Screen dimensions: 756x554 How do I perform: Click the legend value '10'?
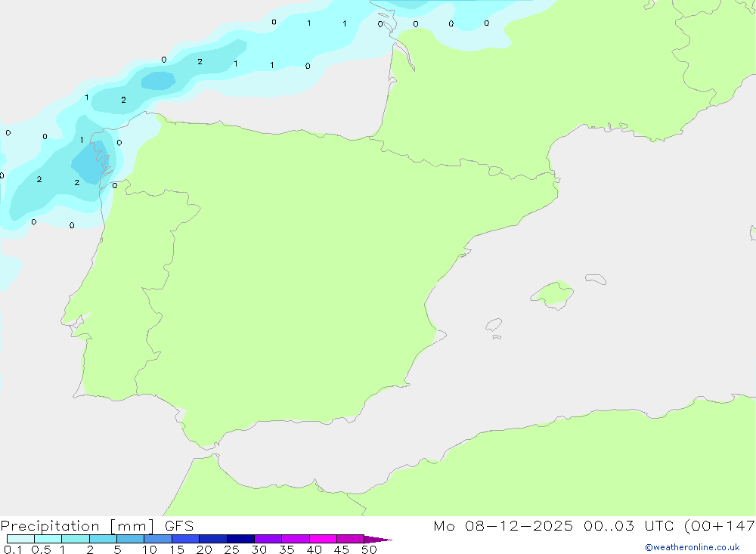pyautogui.click(x=150, y=549)
